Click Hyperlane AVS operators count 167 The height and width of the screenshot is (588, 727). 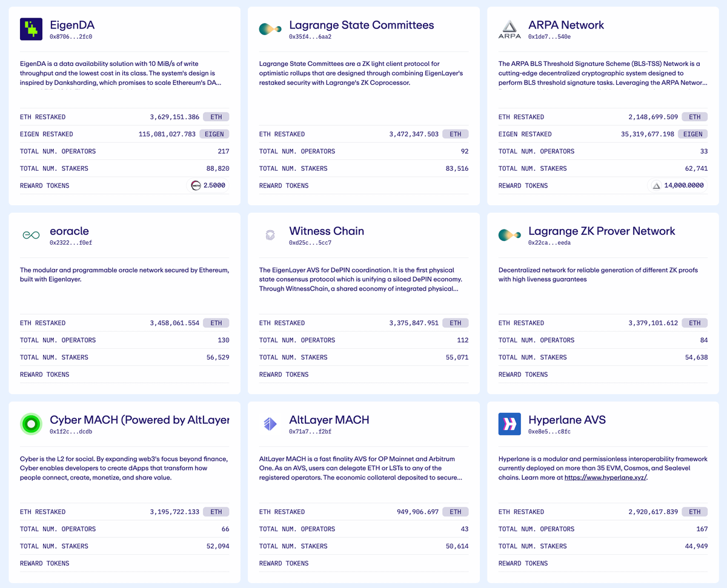click(702, 529)
